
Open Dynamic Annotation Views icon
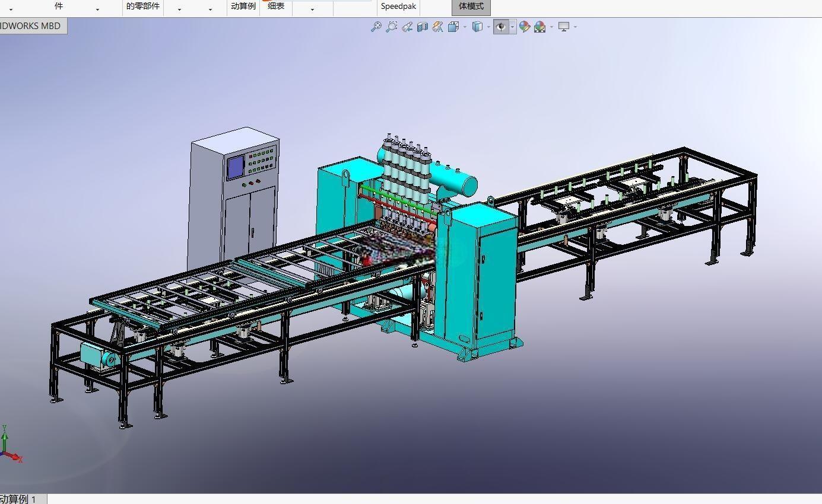pos(437,27)
